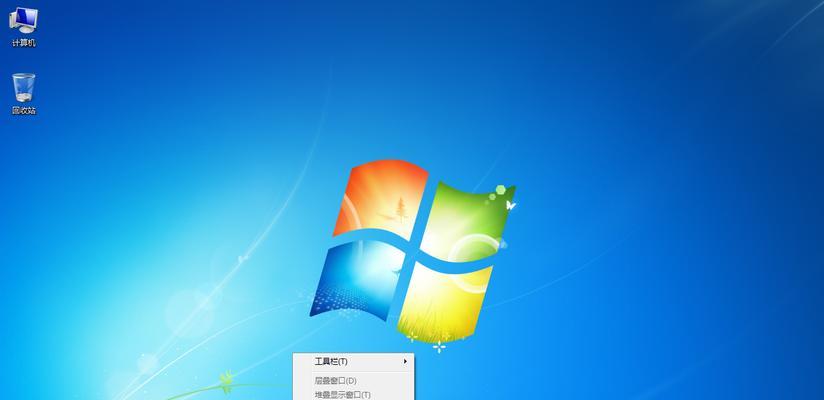Open the 工具栏(T) context menu entry

pyautogui.click(x=353, y=362)
